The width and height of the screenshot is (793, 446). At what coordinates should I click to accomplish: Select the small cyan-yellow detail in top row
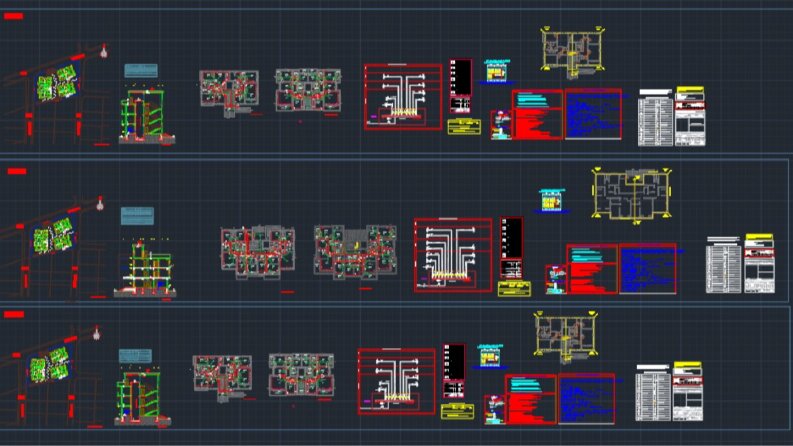coord(497,71)
